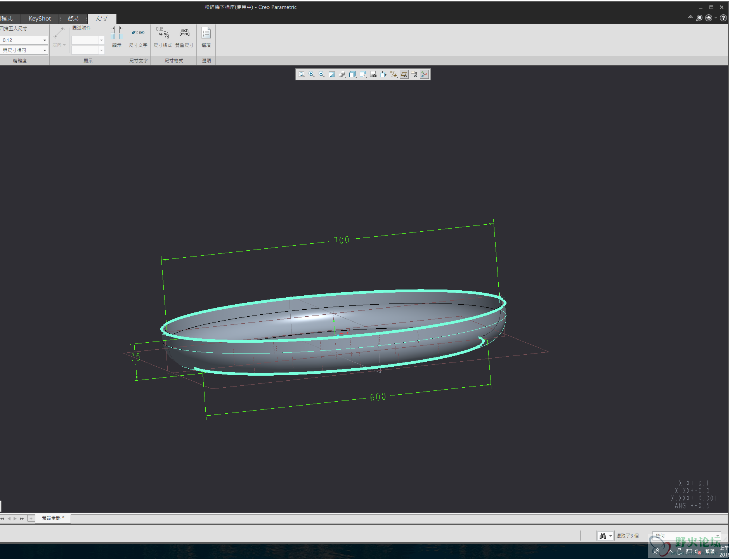
Task: Select the 75 dimension value
Action: (x=135, y=357)
